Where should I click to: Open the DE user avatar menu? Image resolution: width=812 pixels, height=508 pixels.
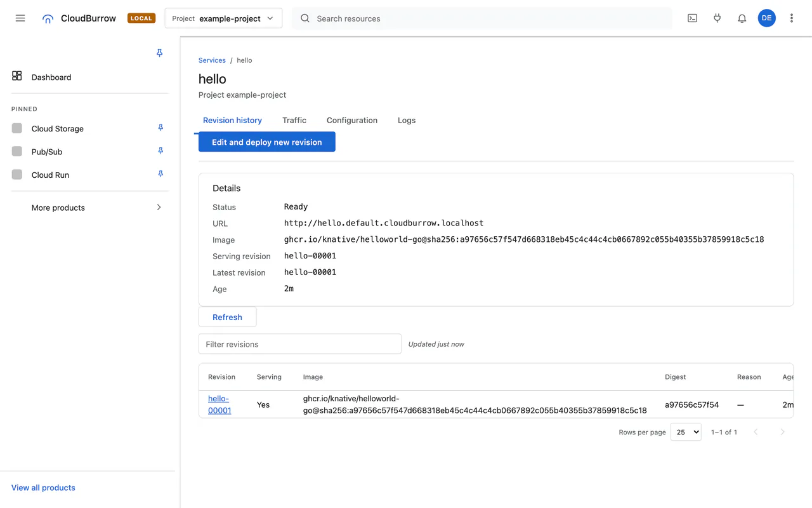(766, 18)
